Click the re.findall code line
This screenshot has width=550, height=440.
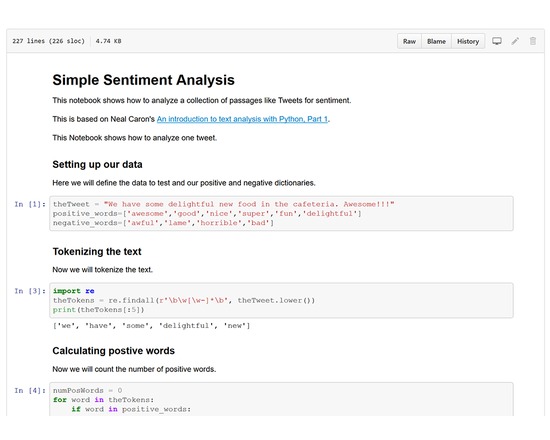pos(184,300)
